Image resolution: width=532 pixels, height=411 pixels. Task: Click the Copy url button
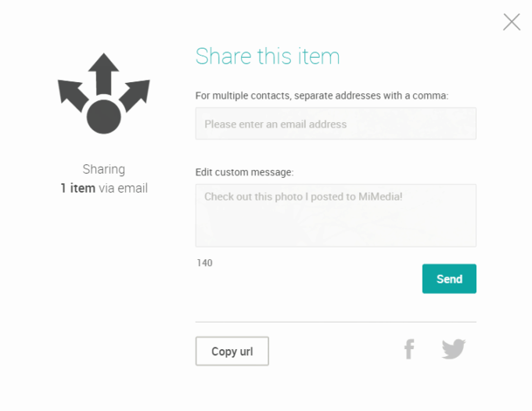[232, 352]
